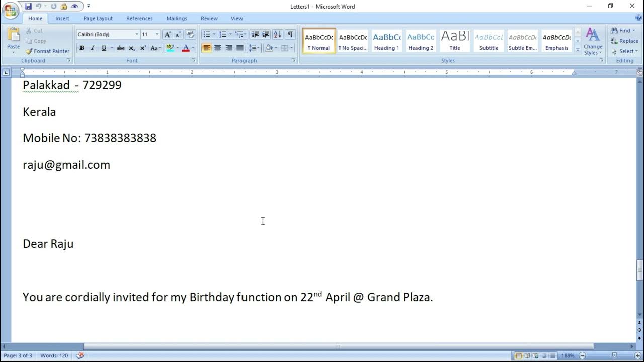Justify the paragraph text
Screen dimensions: 644x362
(x=240, y=48)
